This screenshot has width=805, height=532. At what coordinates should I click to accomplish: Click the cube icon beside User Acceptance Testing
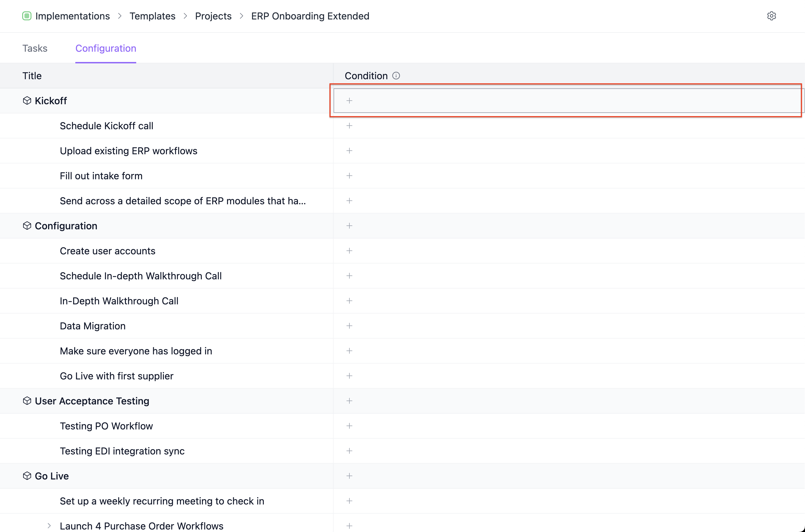[x=27, y=401]
